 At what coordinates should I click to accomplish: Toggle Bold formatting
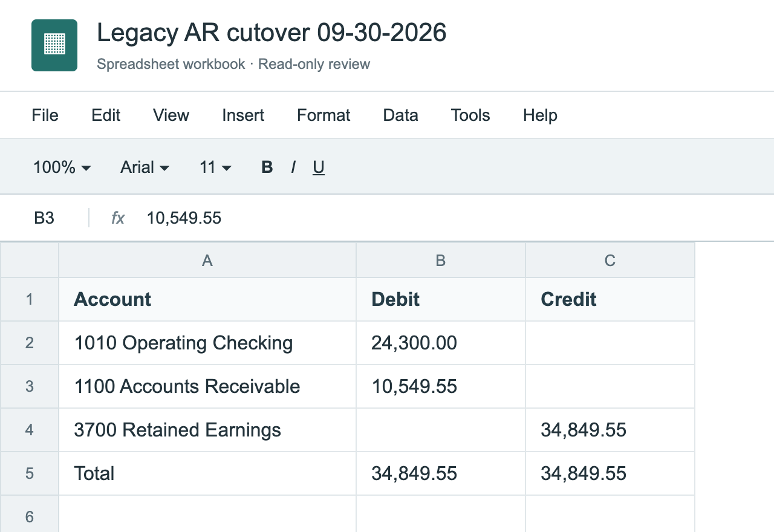click(267, 167)
